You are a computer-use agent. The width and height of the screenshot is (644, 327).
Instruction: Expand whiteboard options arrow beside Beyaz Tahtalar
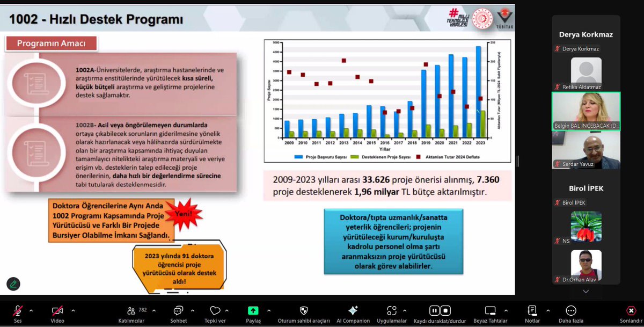pos(507,310)
